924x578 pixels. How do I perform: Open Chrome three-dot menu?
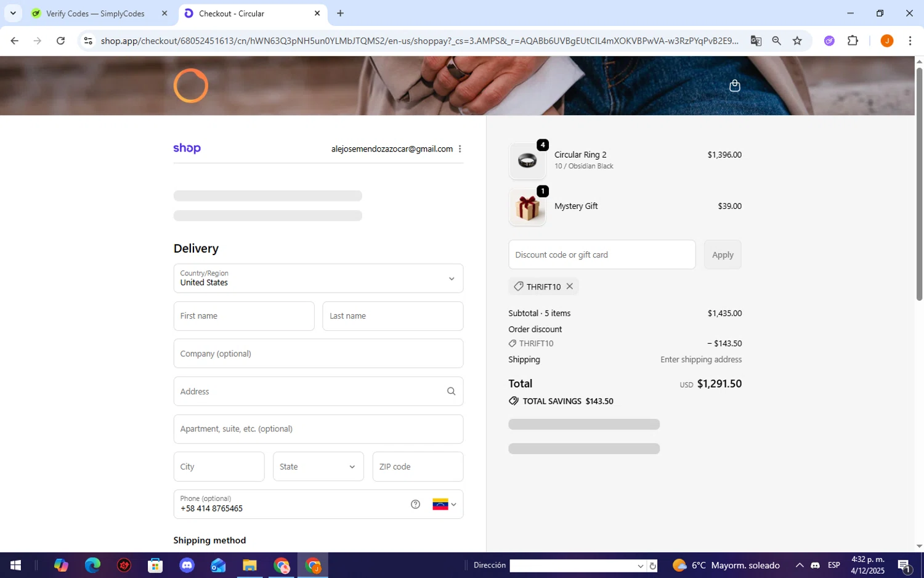click(x=910, y=41)
